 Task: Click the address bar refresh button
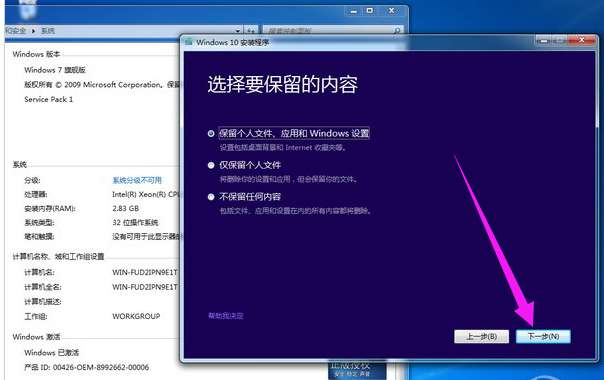click(x=251, y=31)
